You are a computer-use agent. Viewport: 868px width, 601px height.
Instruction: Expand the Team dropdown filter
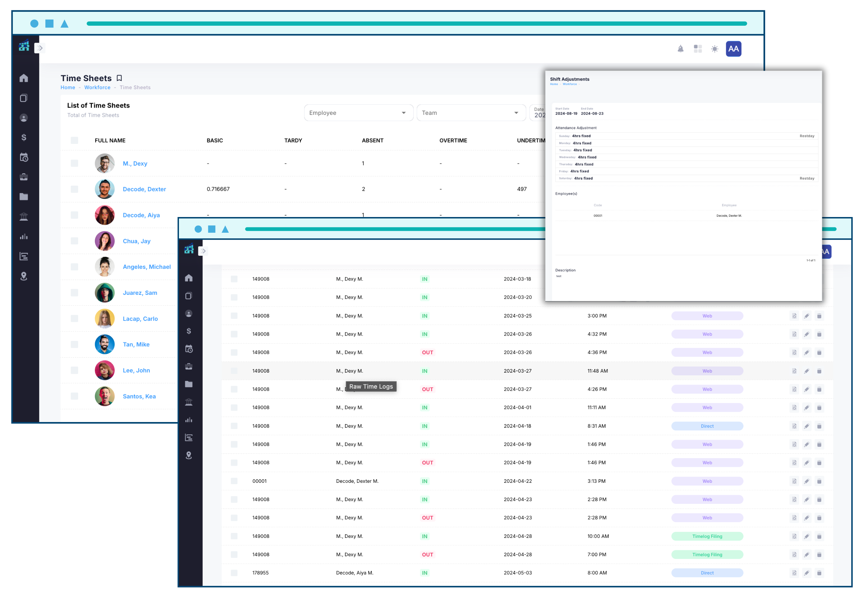(470, 113)
